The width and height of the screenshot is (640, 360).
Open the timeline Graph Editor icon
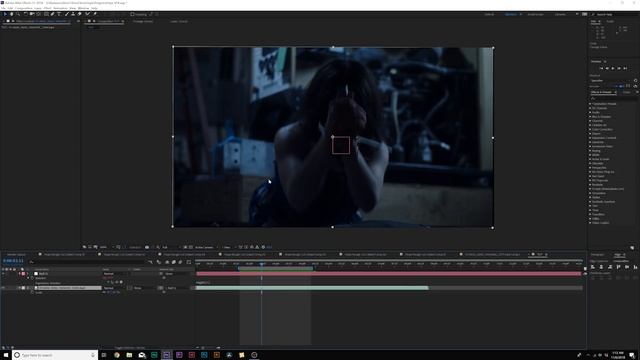pyautogui.click(x=189, y=262)
